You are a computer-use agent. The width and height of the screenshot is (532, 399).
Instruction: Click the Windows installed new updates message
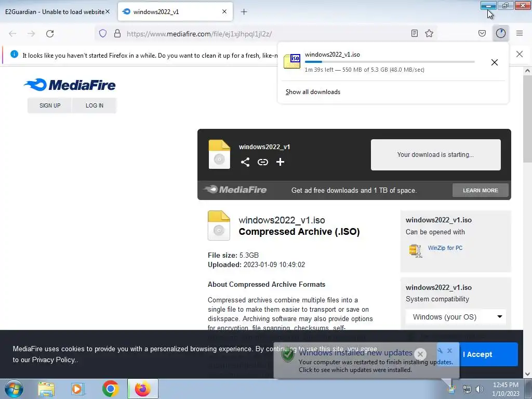[355, 353]
